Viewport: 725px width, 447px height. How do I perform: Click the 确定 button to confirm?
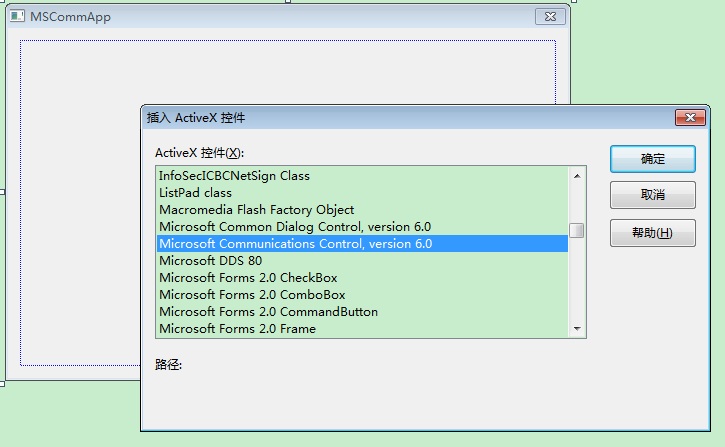[x=652, y=159]
